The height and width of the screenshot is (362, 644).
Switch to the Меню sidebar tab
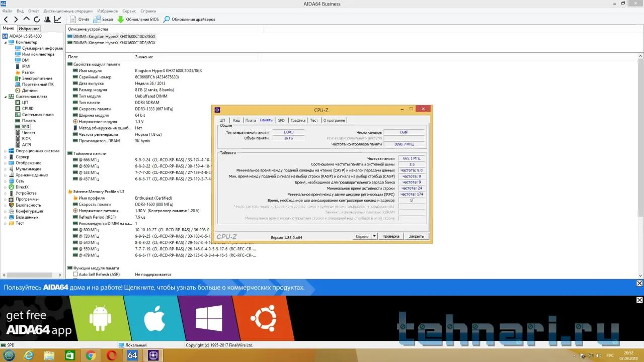(x=9, y=28)
